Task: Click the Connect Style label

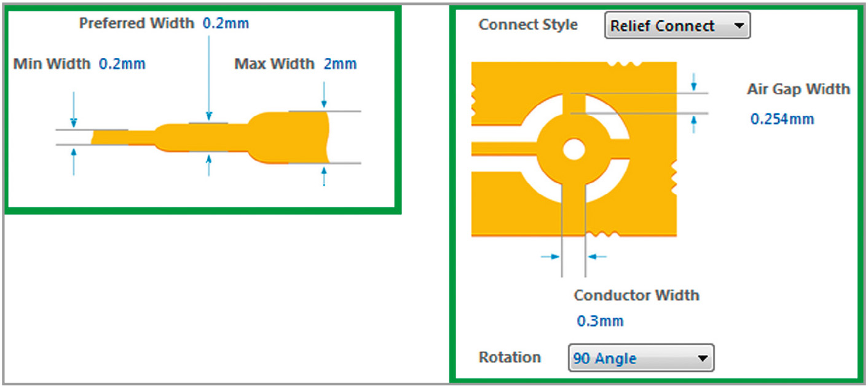Action: click(x=528, y=25)
